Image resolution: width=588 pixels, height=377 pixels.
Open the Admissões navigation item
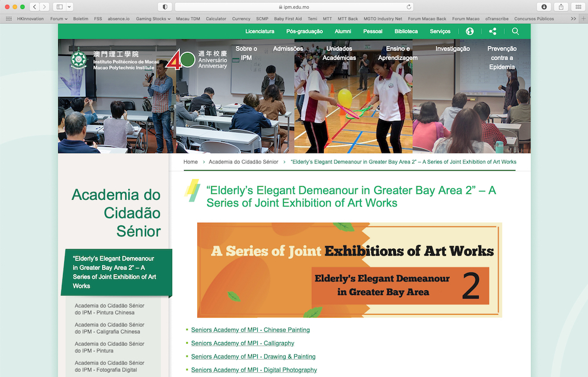point(288,49)
